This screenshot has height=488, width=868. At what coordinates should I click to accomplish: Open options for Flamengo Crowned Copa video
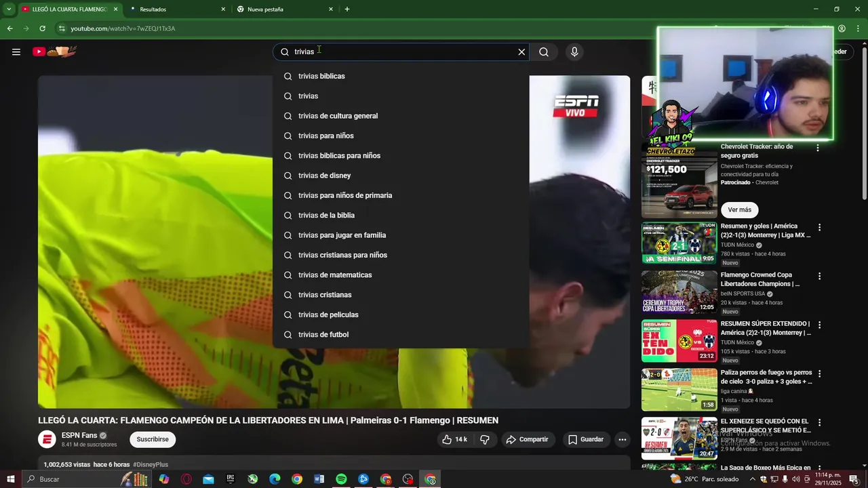tap(819, 277)
